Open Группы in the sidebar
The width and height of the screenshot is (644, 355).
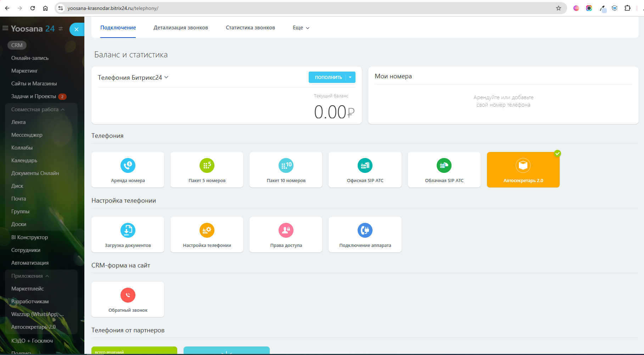point(20,212)
